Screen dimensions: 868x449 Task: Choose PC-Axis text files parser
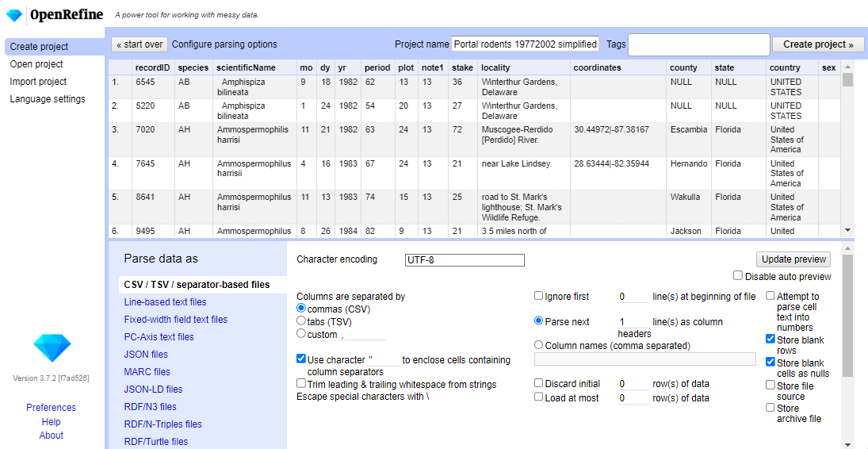159,336
